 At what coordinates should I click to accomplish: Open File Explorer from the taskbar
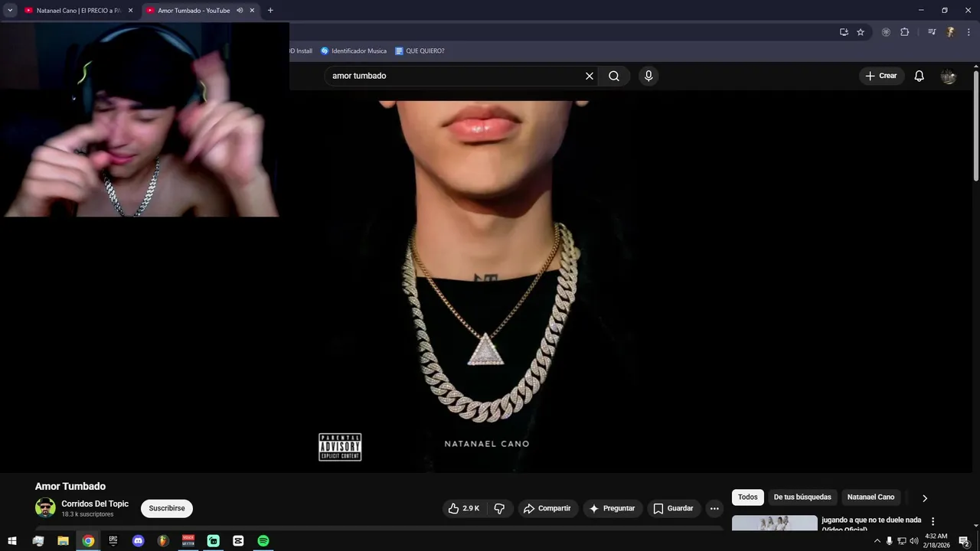[x=63, y=541]
